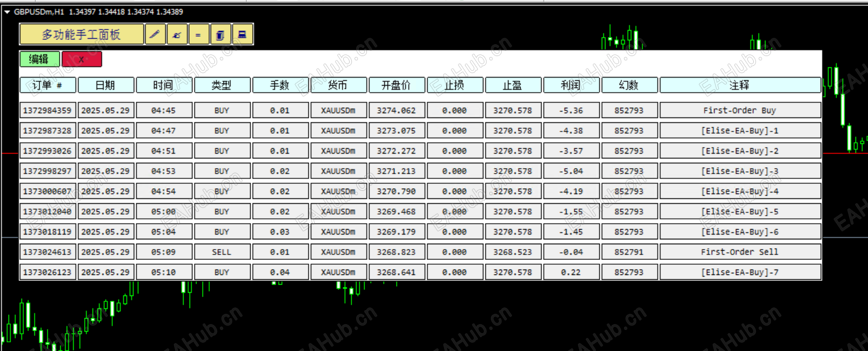Click the time 05:09 cell
The width and height of the screenshot is (868, 351).
coord(164,252)
